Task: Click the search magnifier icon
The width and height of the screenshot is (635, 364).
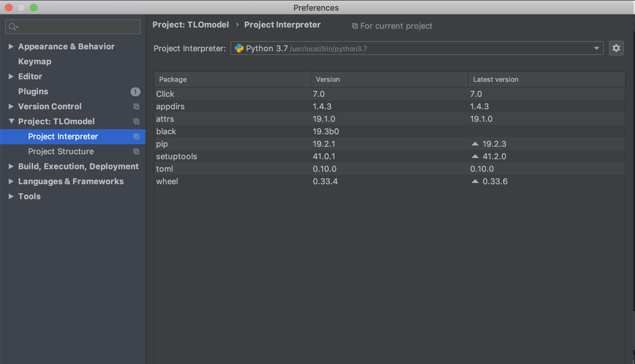Action: point(13,27)
